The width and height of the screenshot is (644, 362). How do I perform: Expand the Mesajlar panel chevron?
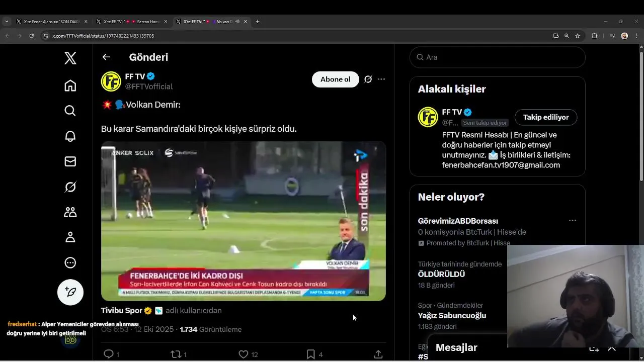(612, 348)
